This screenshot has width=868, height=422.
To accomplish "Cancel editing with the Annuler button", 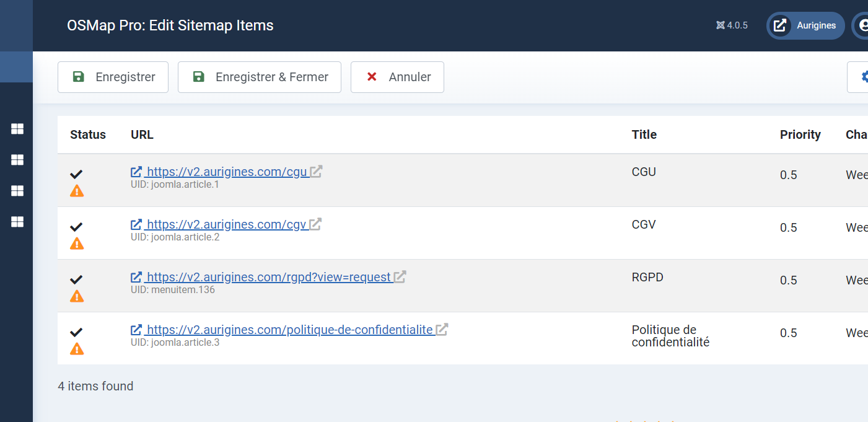I will [397, 77].
